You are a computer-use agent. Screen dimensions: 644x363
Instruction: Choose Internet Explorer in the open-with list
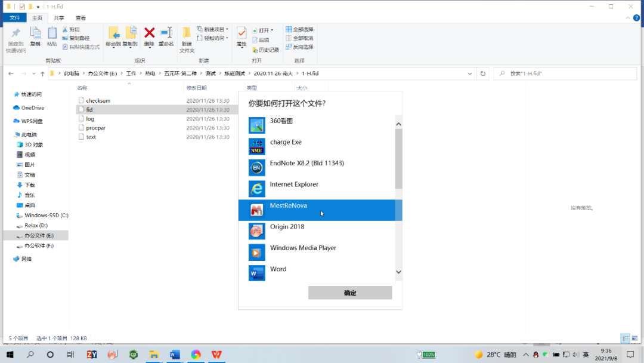point(317,189)
